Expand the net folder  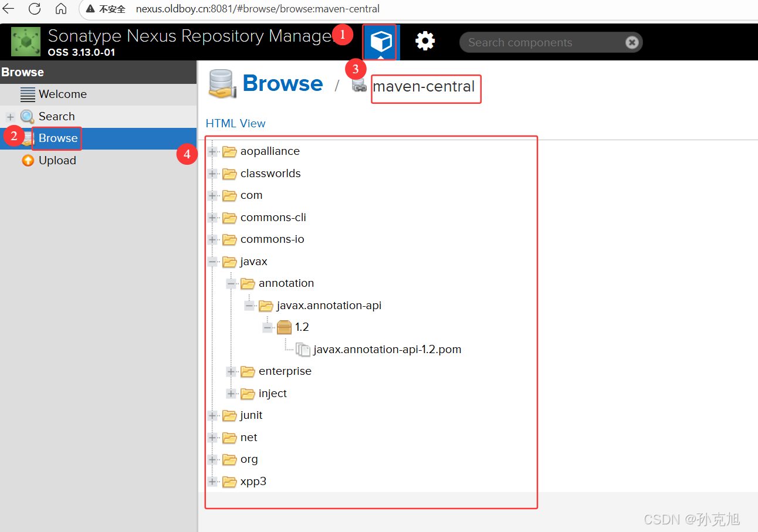coord(212,438)
